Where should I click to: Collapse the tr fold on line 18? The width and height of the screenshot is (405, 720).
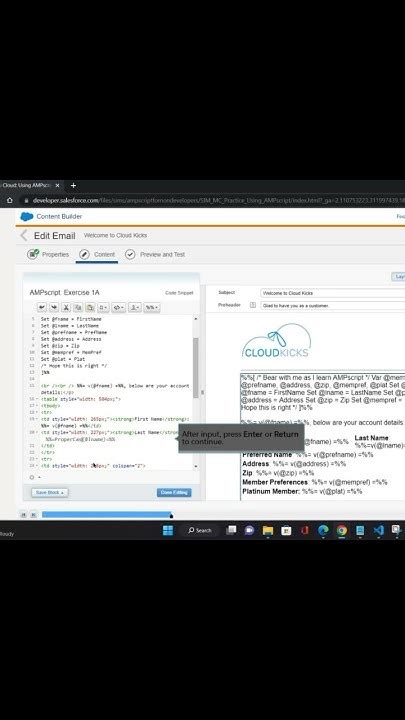click(x=37, y=413)
